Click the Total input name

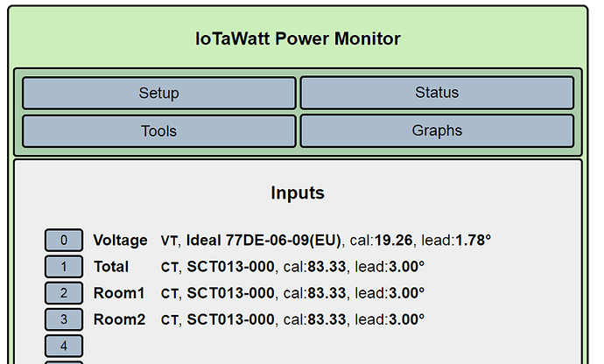(111, 267)
